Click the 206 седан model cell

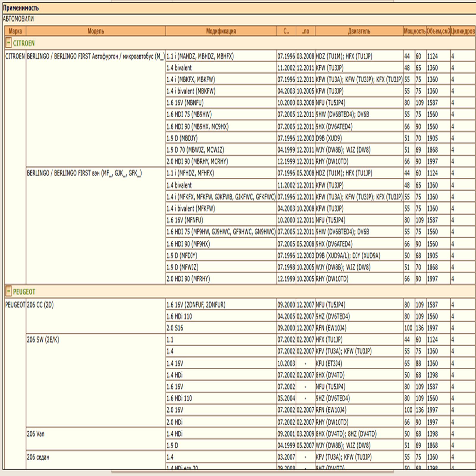point(38,457)
